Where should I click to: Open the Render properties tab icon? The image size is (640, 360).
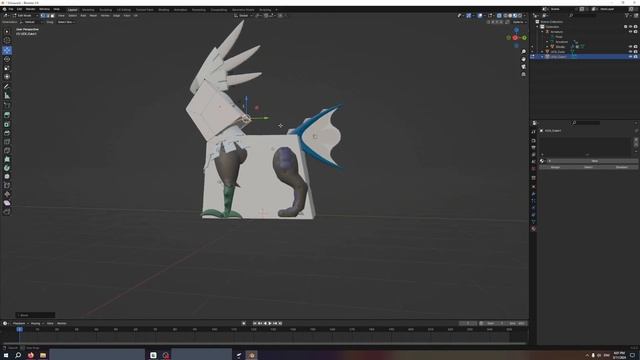(533, 140)
